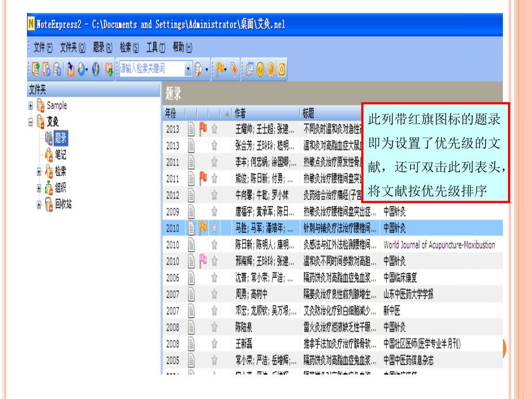Click the 山东中医药大学学报 cell
The height and width of the screenshot is (399, 532).
[408, 294]
